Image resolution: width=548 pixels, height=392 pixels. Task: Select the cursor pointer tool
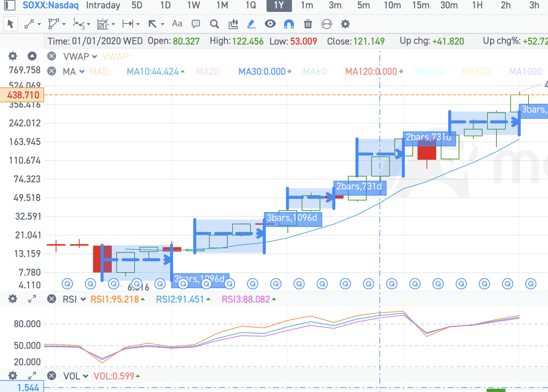[10, 24]
